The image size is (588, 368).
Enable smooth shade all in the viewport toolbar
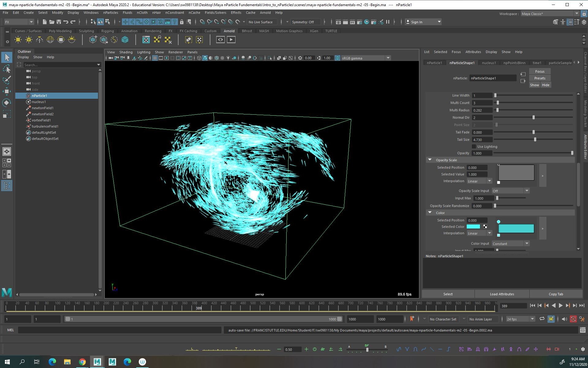pos(205,58)
